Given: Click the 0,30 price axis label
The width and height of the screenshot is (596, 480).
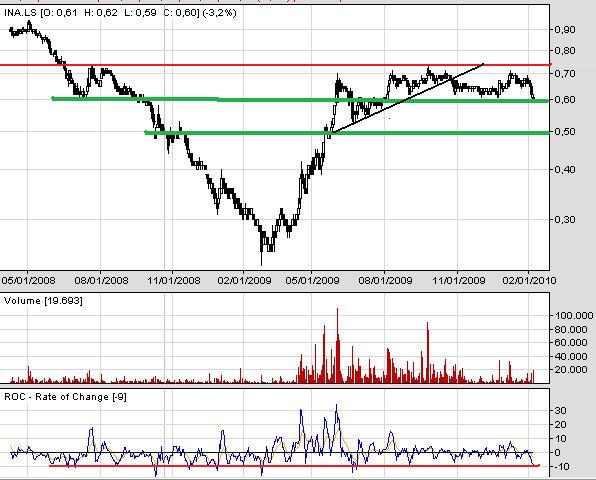Looking at the screenshot, I should tap(565, 219).
